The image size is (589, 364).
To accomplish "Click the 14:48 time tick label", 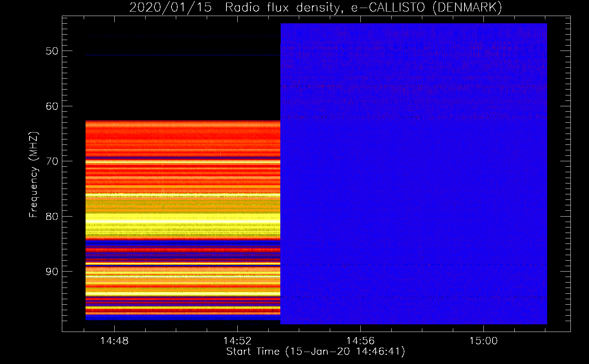I will tap(114, 341).
